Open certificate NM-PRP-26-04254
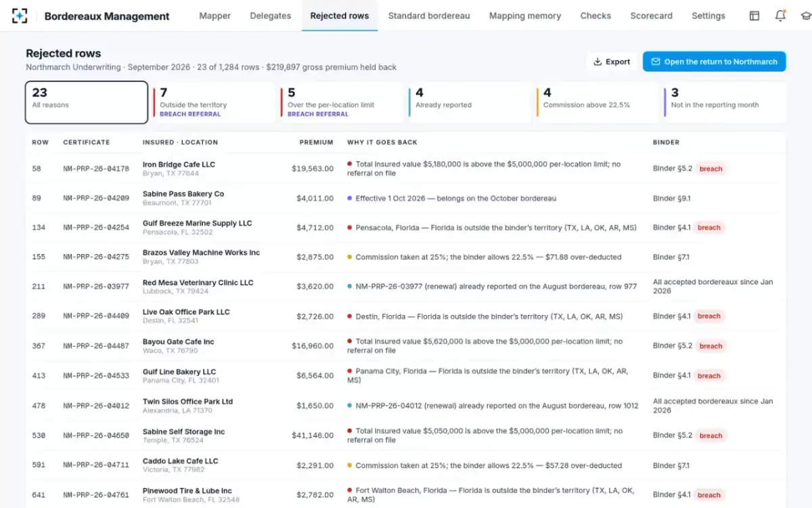812x508 pixels. 96,228
